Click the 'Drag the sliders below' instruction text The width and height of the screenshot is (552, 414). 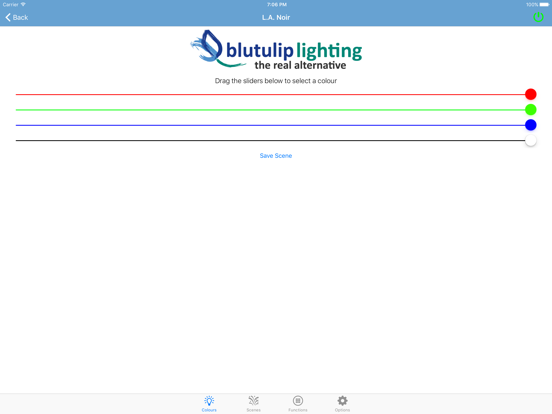coord(276,81)
